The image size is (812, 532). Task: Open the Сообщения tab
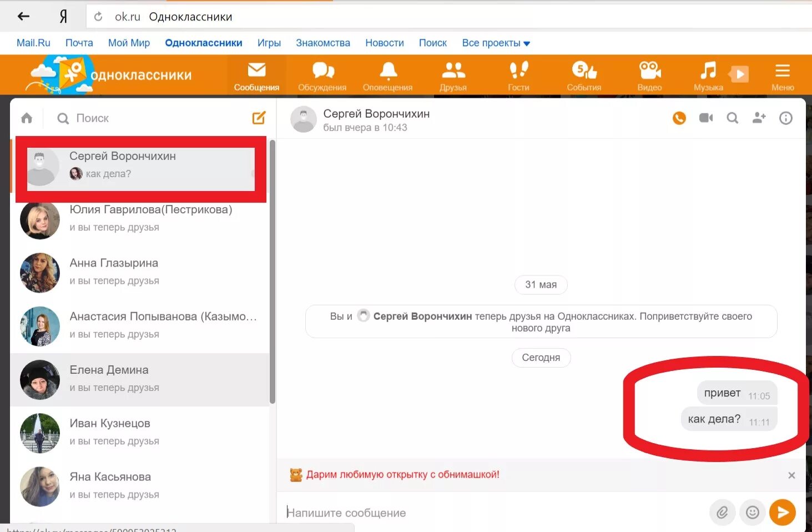pyautogui.click(x=256, y=76)
